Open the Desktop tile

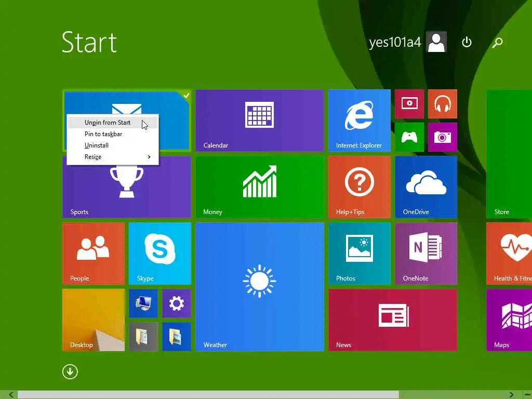pos(94,320)
